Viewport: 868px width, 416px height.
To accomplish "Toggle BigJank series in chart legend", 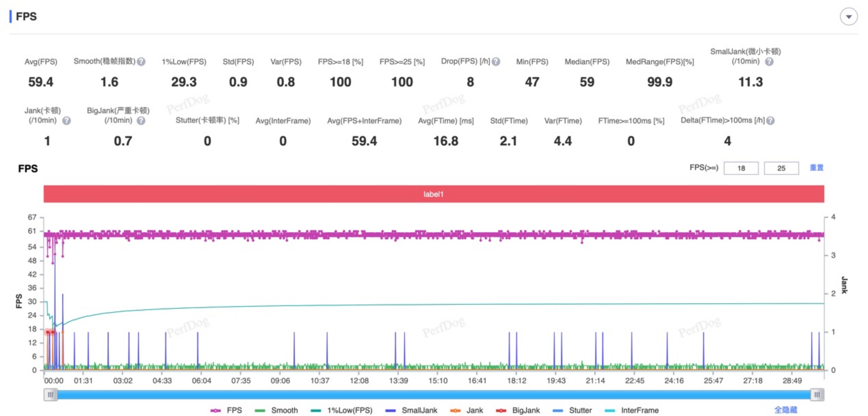I will 518,410.
